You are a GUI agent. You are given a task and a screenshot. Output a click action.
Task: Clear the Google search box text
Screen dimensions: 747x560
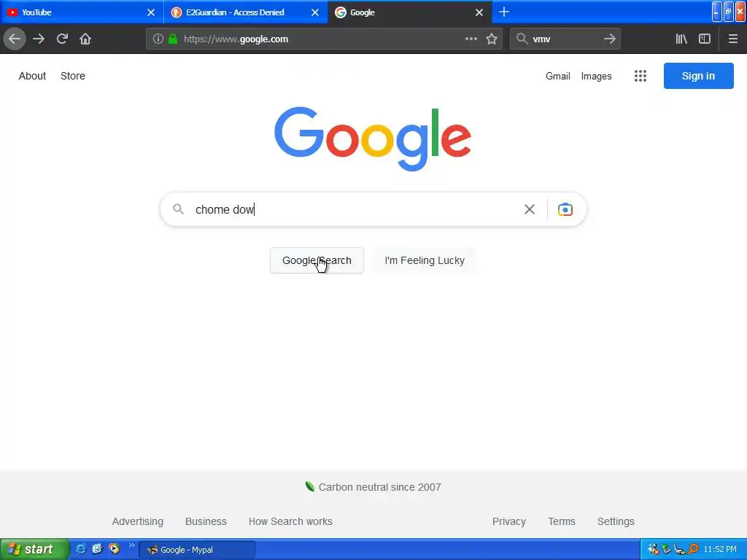coord(530,209)
